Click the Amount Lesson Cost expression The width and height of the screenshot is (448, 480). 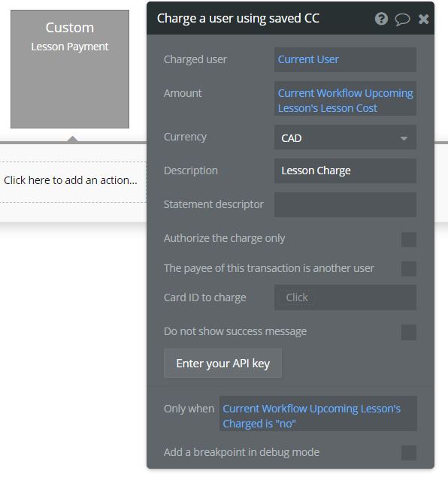point(345,98)
